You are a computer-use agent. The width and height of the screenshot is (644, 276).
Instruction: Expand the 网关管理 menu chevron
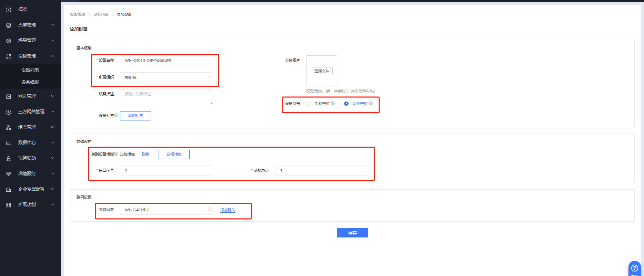point(53,96)
